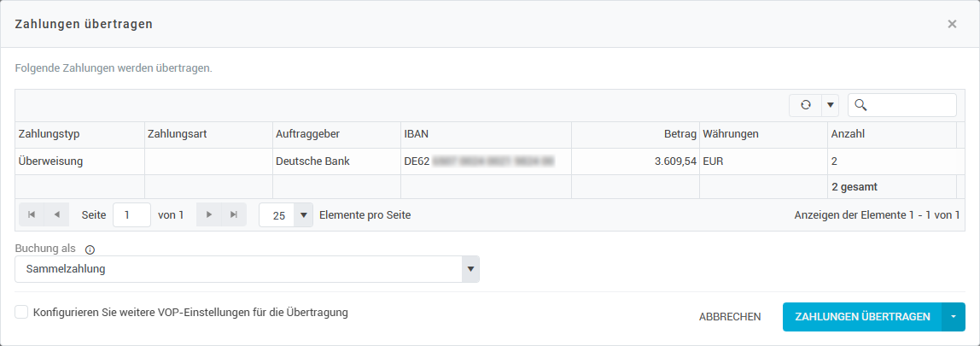
Task: Click the refresh icon above the table
Action: (805, 105)
